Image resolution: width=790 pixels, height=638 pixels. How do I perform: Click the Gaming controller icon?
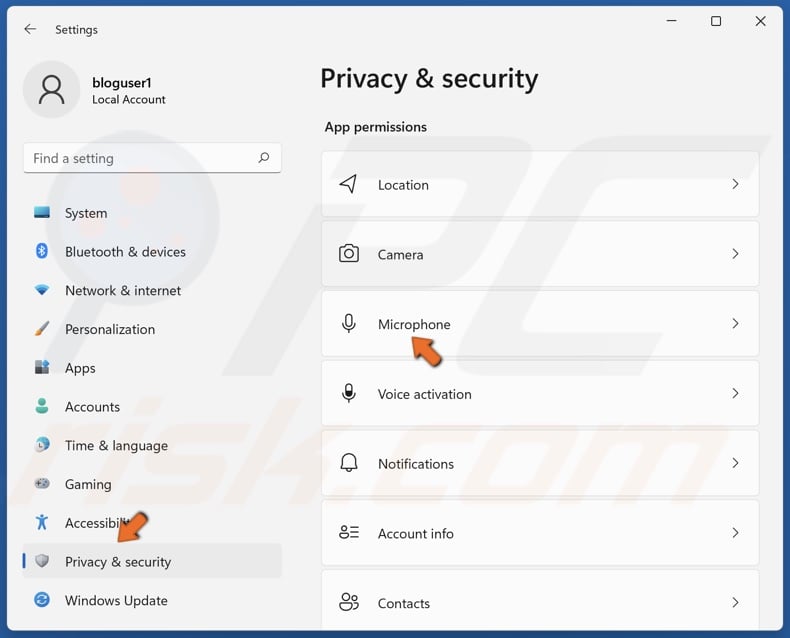[x=42, y=483]
